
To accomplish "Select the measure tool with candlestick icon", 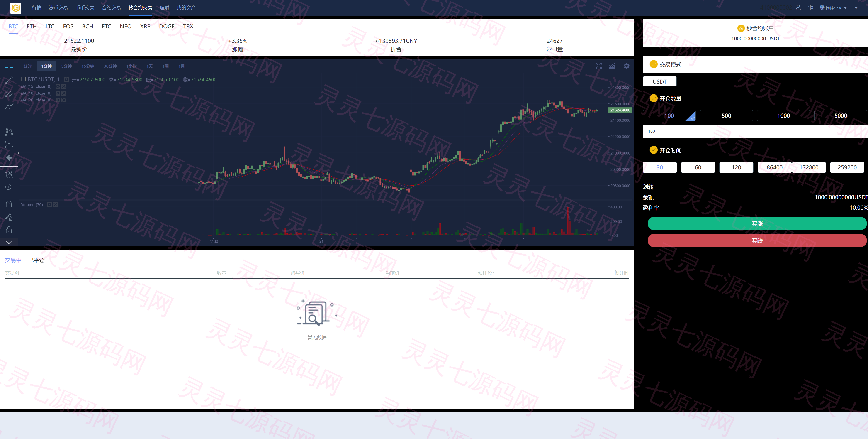I will pos(9,174).
